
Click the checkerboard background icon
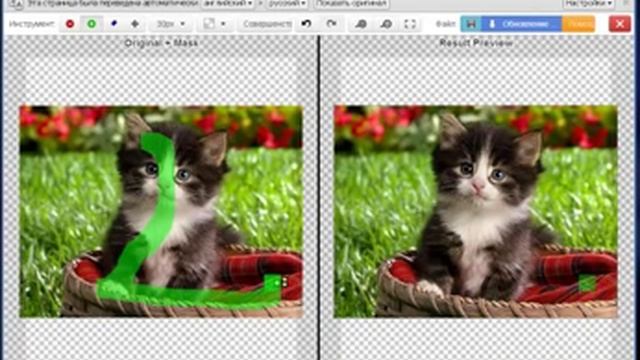[x=209, y=24]
